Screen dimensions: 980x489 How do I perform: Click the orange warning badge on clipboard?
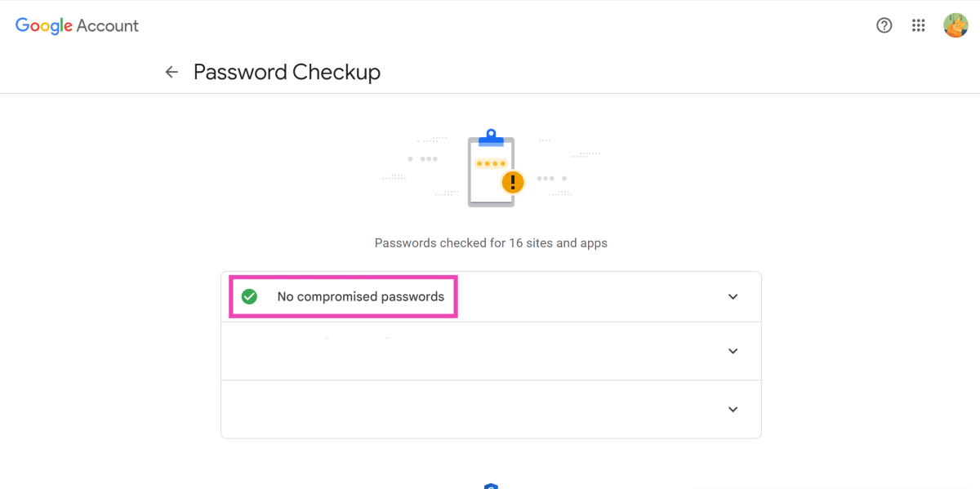(513, 180)
